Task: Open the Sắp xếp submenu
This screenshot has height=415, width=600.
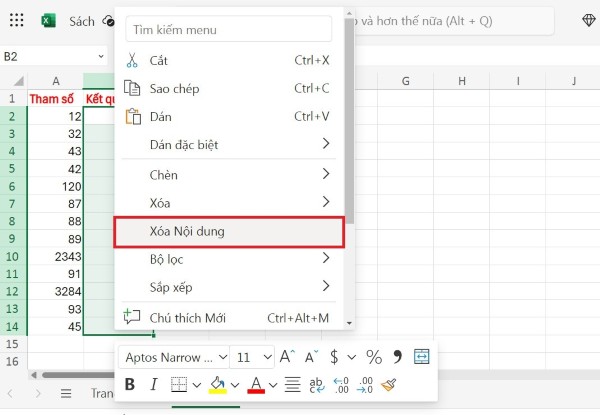Action: [x=228, y=287]
